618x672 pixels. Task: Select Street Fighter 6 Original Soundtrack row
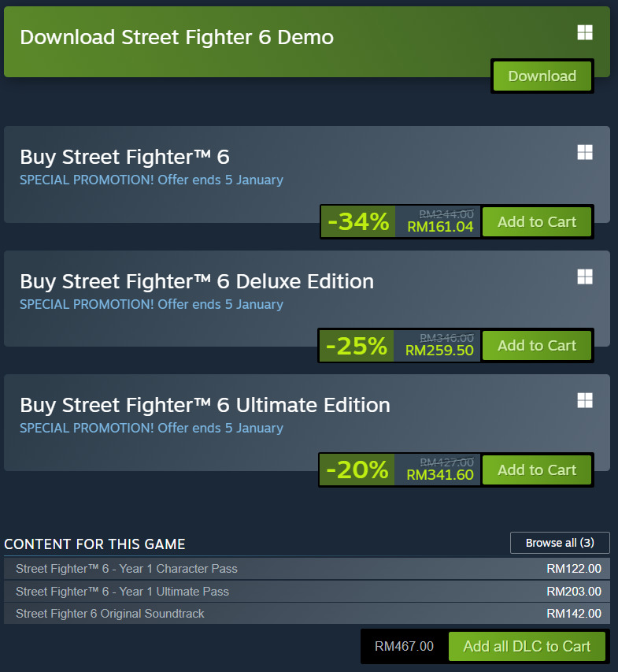[110, 614]
